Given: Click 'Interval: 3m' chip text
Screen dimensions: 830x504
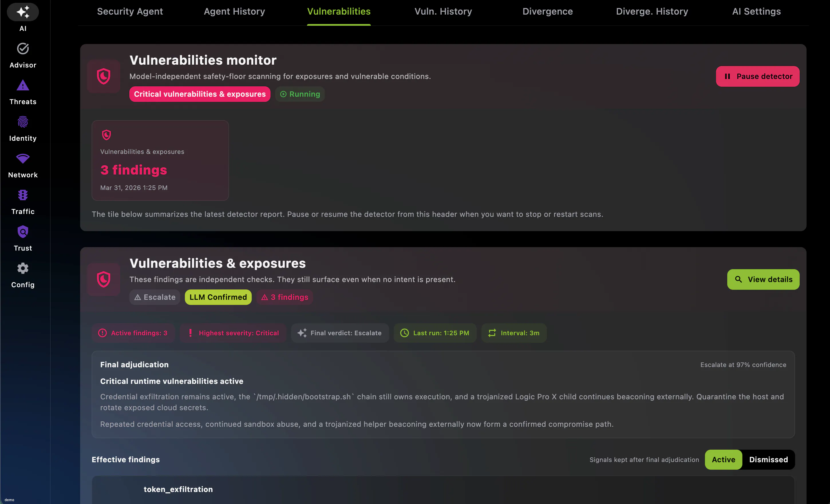Looking at the screenshot, I should (x=520, y=333).
